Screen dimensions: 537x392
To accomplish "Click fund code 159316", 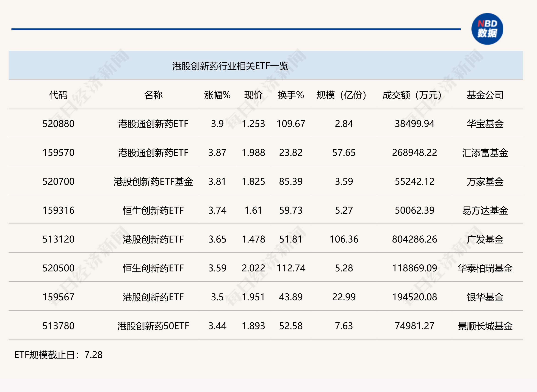I will coord(58,210).
